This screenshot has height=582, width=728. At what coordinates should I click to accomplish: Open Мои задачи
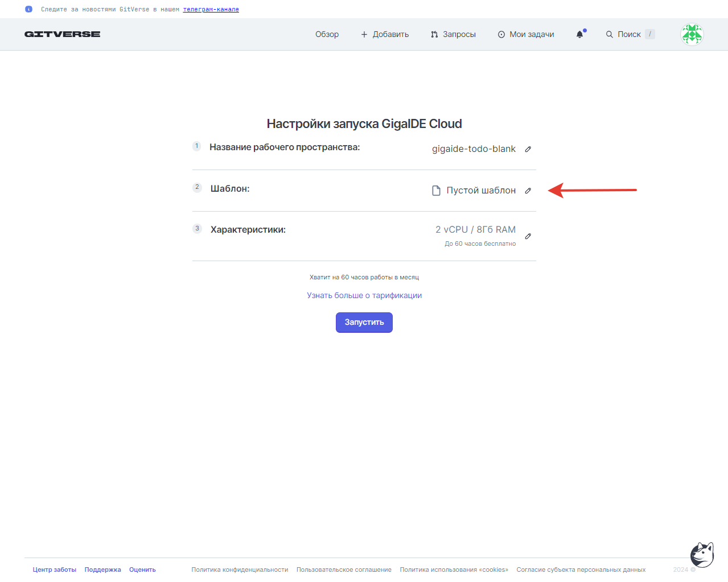[526, 34]
